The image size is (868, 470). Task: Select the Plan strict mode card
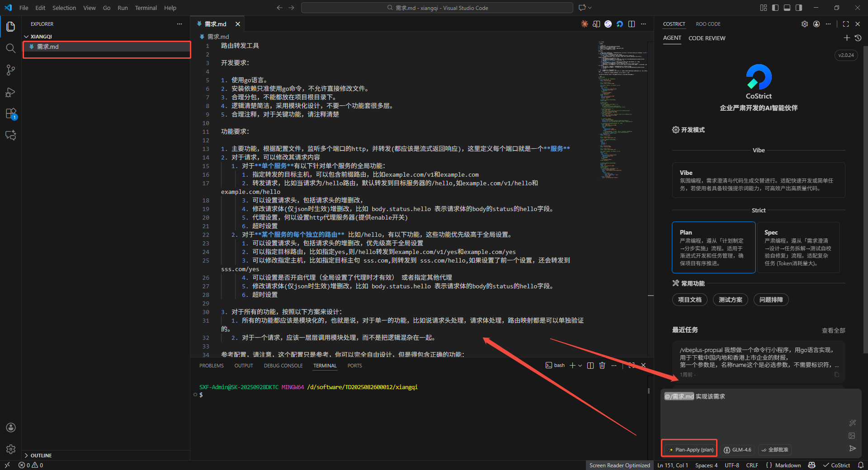(713, 247)
